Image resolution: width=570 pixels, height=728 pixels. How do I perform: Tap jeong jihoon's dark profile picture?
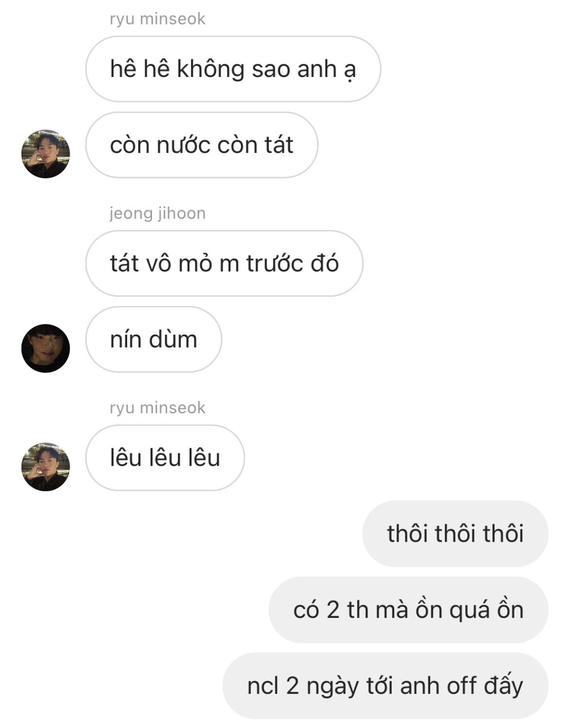point(46,348)
